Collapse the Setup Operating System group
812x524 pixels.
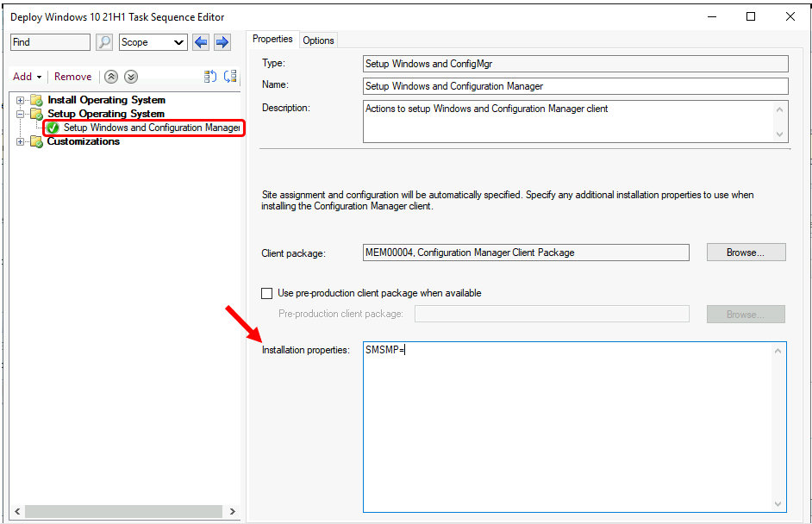[x=20, y=114]
